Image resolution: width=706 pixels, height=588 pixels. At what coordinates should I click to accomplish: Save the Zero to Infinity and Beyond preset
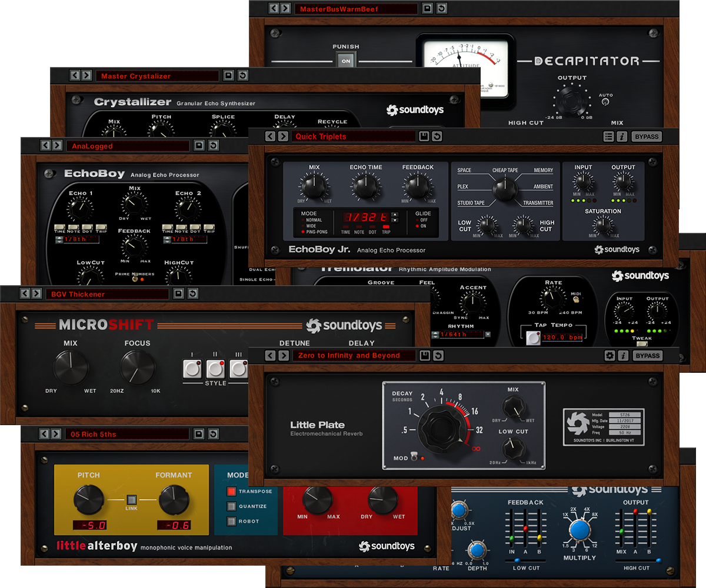coord(424,355)
